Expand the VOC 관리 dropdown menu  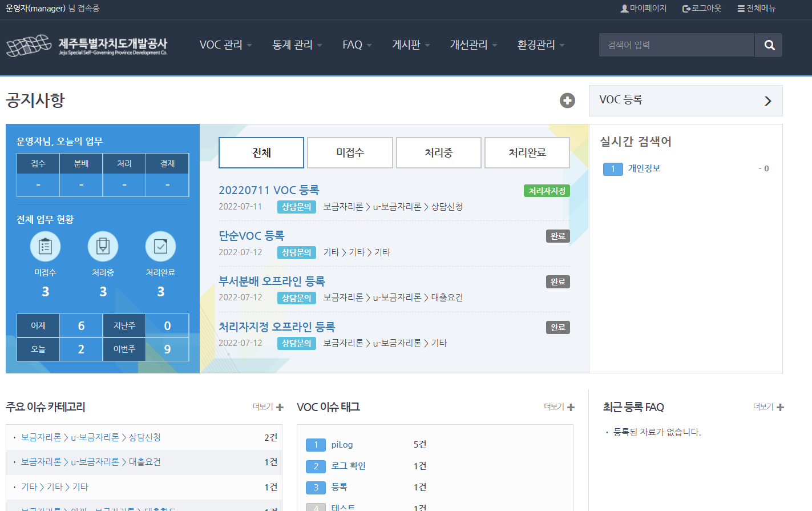[x=225, y=45]
